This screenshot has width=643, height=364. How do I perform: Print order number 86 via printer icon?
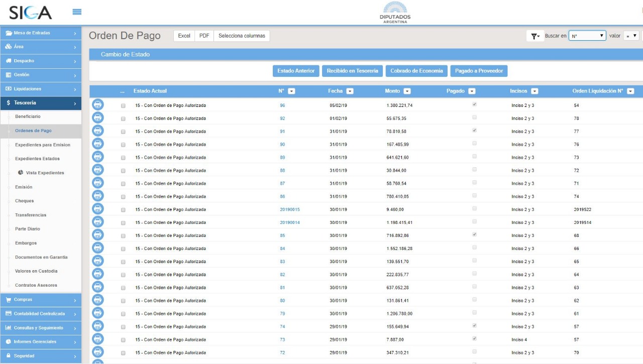tap(98, 196)
